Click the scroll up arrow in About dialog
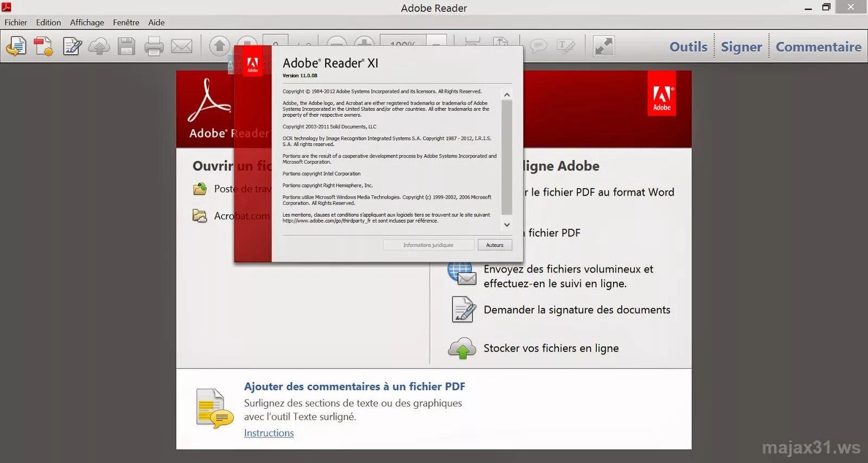 click(x=507, y=94)
